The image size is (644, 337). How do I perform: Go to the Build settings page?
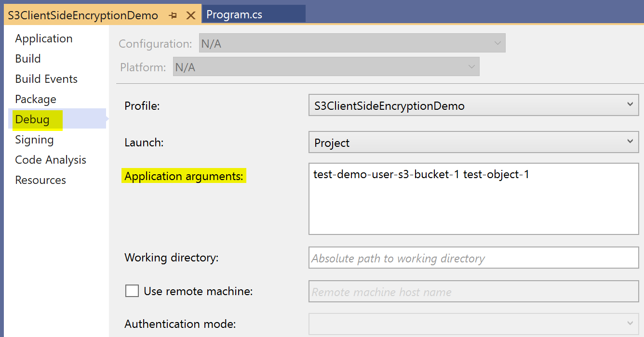coord(28,59)
